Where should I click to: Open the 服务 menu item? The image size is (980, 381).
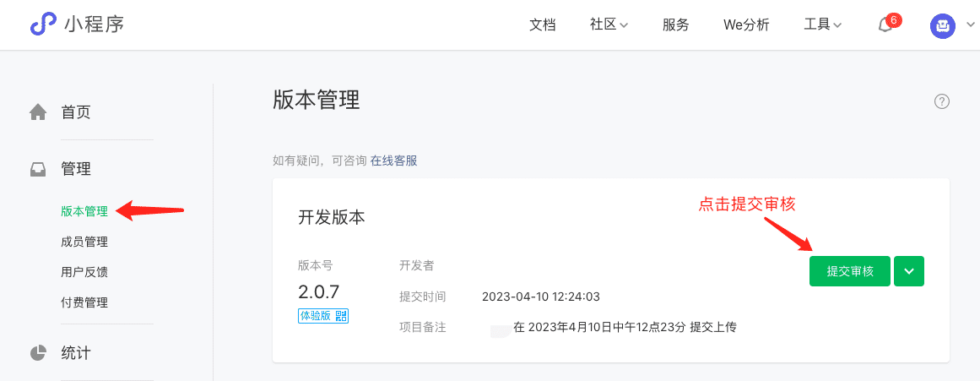point(675,25)
